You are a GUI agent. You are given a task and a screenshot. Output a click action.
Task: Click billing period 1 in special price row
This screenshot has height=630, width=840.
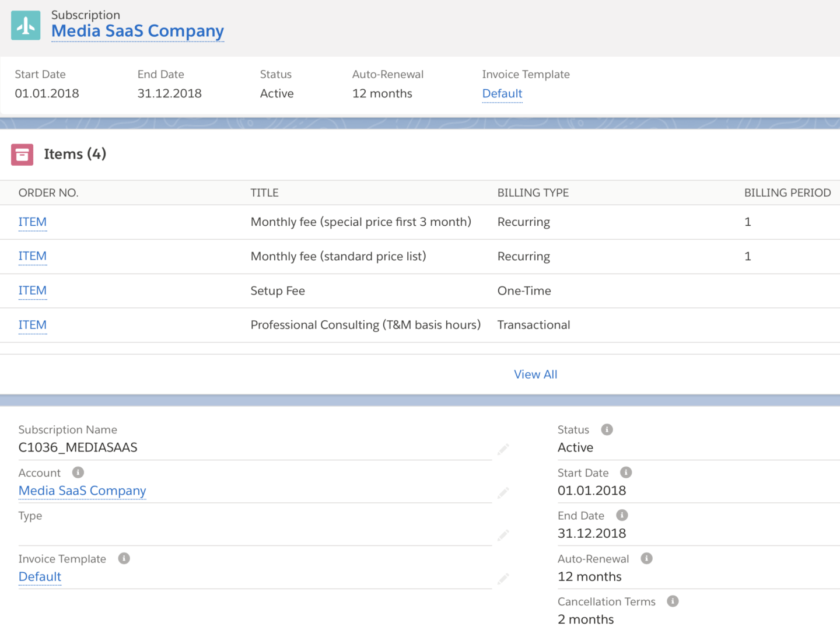point(748,222)
